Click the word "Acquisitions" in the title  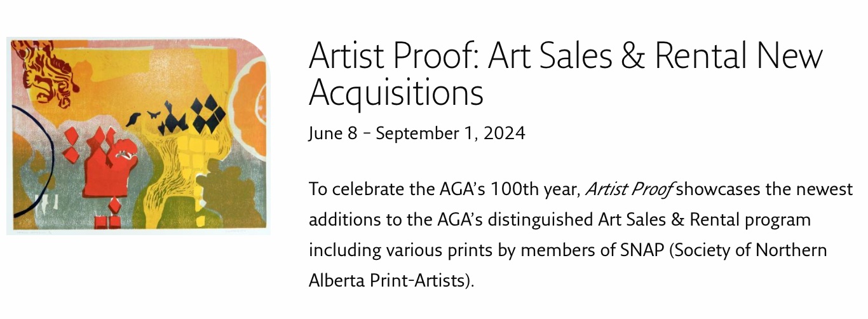tap(396, 93)
